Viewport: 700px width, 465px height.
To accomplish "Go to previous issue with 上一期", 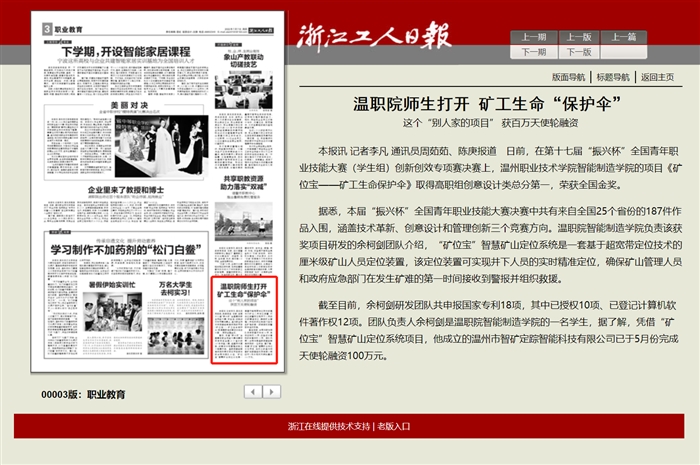I will 534,37.
